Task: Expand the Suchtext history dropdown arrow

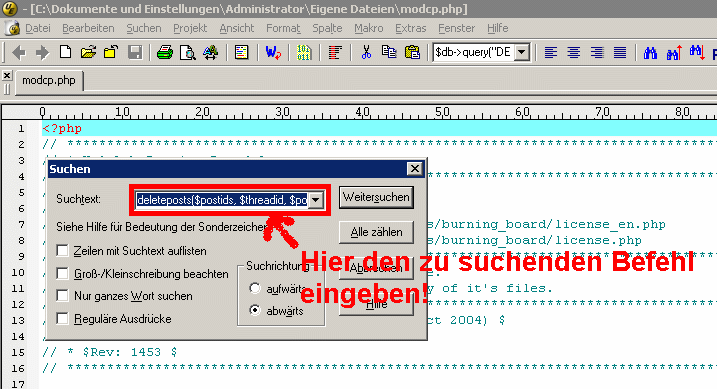Action: (316, 200)
